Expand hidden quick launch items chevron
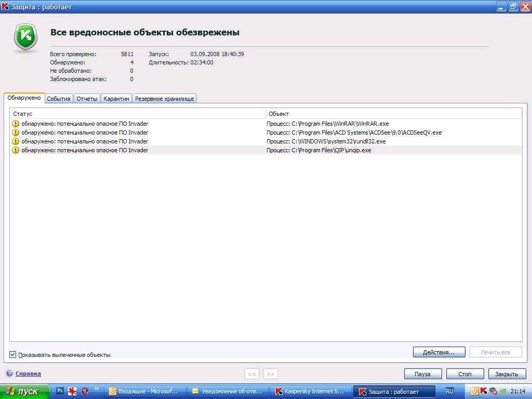 click(97, 389)
